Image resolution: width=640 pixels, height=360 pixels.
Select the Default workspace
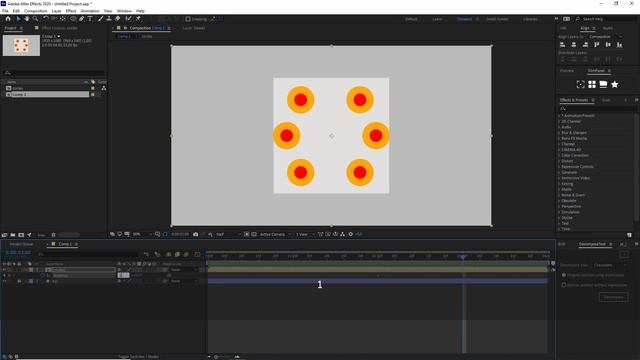(x=411, y=19)
